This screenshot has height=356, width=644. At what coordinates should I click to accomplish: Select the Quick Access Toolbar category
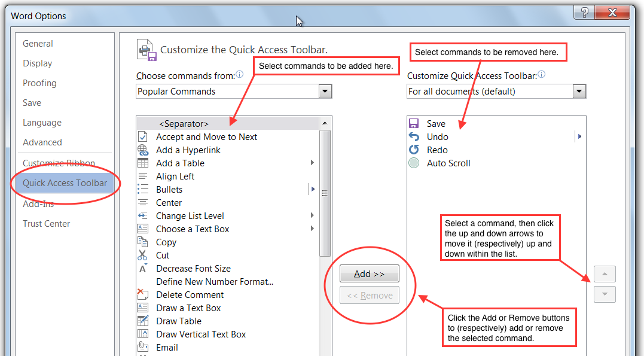(x=65, y=183)
